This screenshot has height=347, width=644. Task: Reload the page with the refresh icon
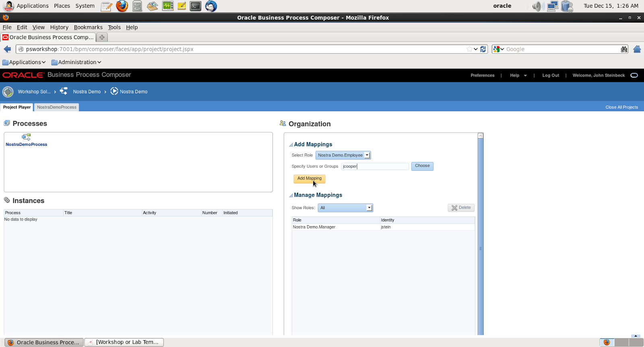click(x=483, y=49)
